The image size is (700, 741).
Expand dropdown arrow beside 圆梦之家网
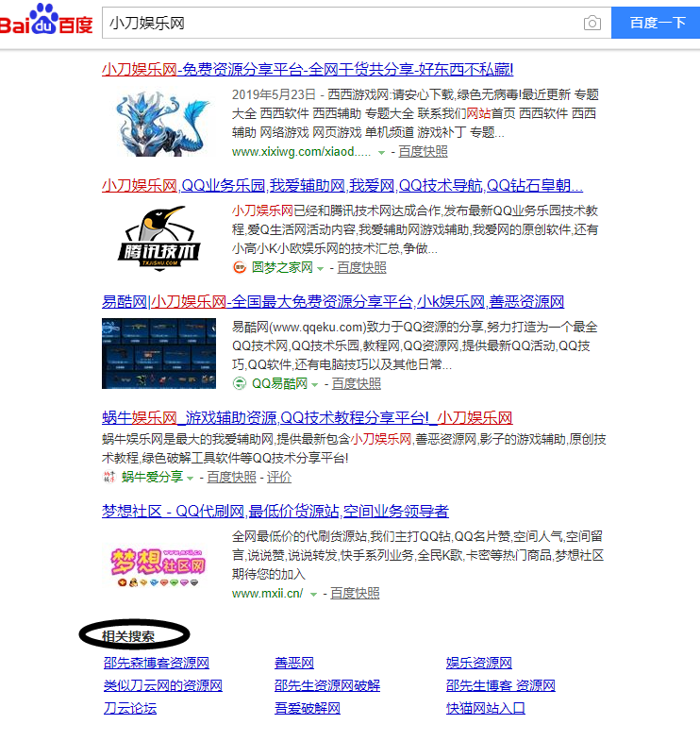pyautogui.click(x=320, y=269)
